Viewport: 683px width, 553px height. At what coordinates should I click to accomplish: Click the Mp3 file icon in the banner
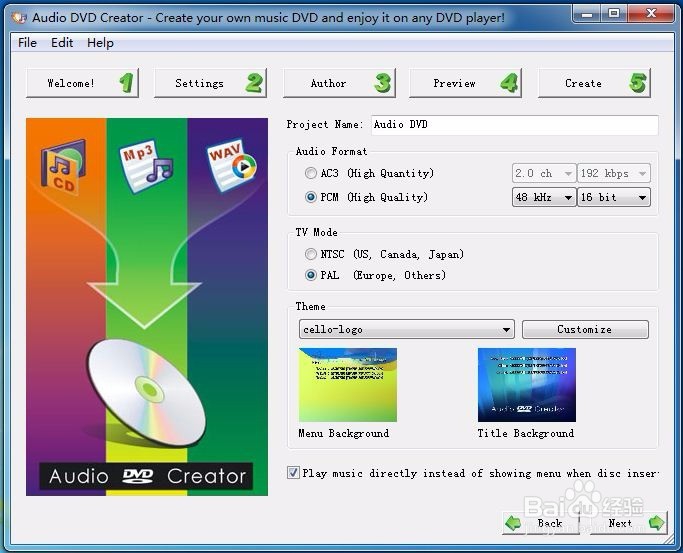coord(146,166)
